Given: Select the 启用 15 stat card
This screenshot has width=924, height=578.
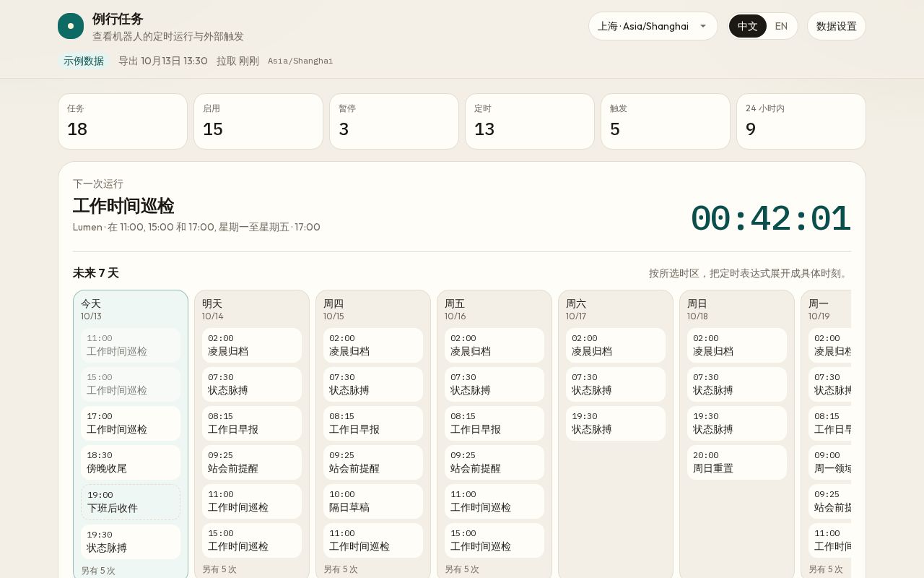Looking at the screenshot, I should [258, 121].
